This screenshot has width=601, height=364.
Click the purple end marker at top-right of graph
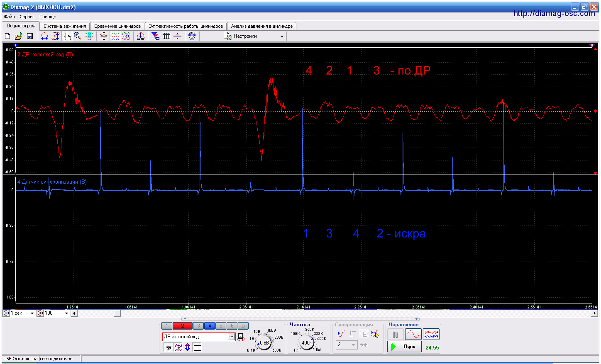pos(592,45)
